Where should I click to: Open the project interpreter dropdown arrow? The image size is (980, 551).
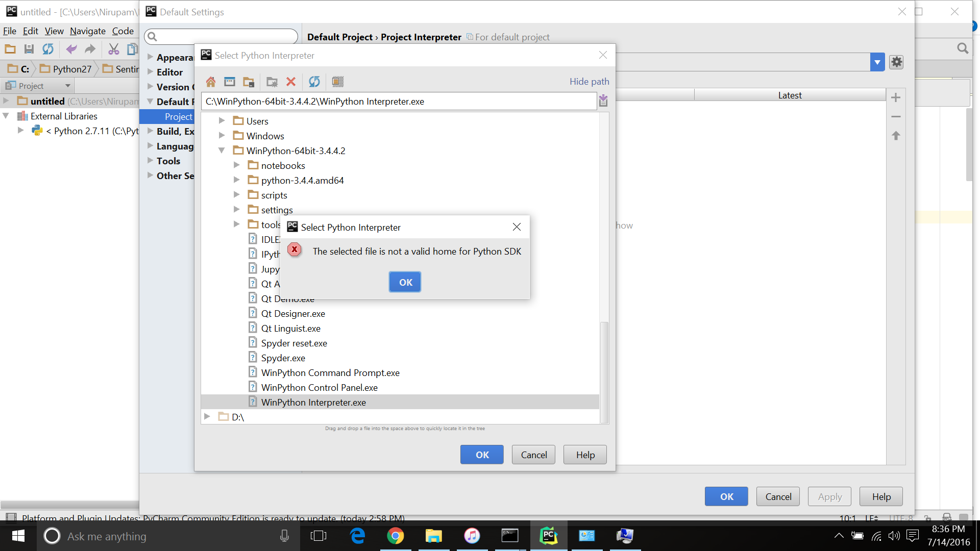(877, 62)
